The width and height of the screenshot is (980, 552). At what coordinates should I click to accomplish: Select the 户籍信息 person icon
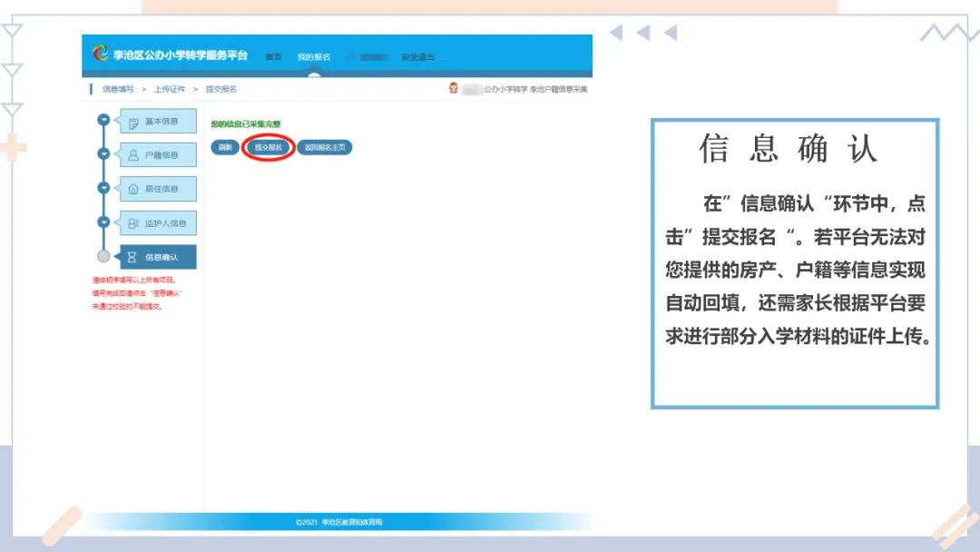coord(132,154)
